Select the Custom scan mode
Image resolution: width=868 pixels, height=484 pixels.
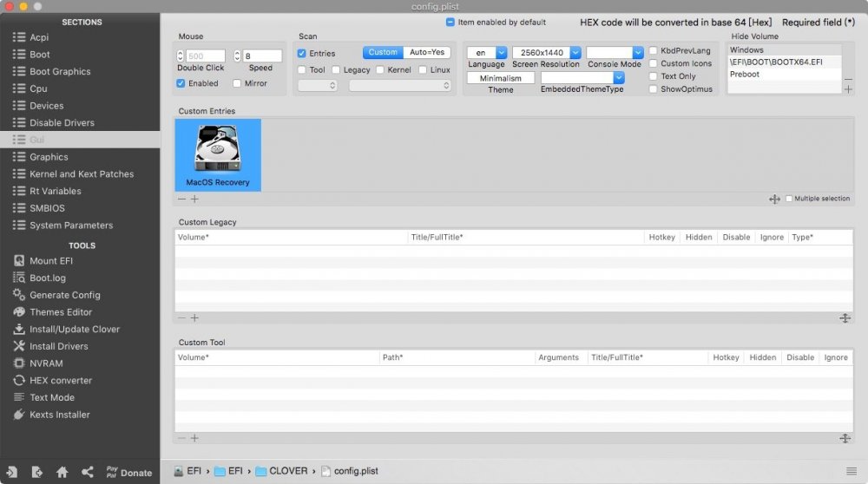click(383, 52)
